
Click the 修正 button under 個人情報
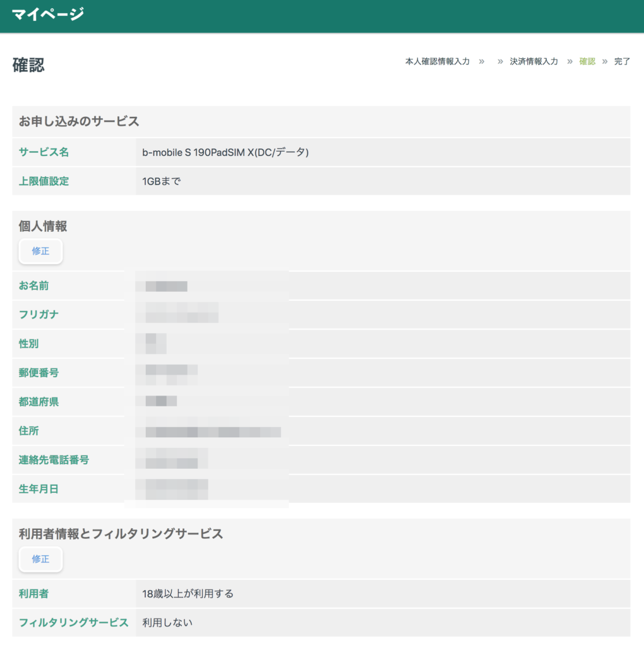coord(40,251)
